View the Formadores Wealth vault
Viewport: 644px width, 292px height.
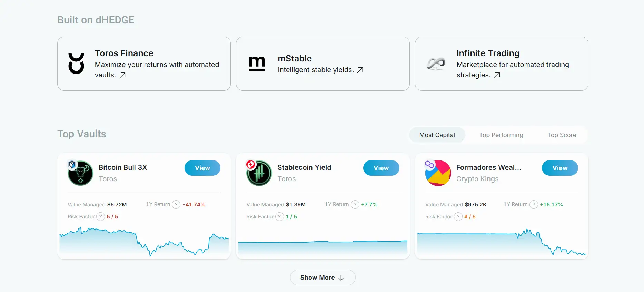(x=559, y=168)
